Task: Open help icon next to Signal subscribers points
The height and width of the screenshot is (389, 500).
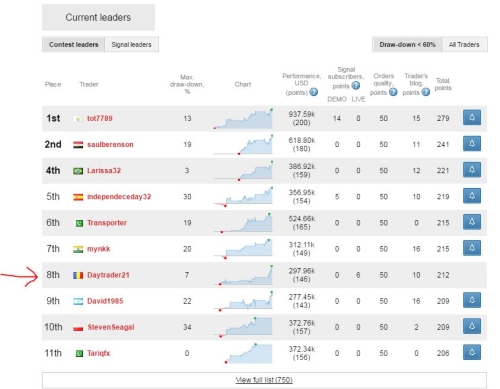Action: coord(356,86)
